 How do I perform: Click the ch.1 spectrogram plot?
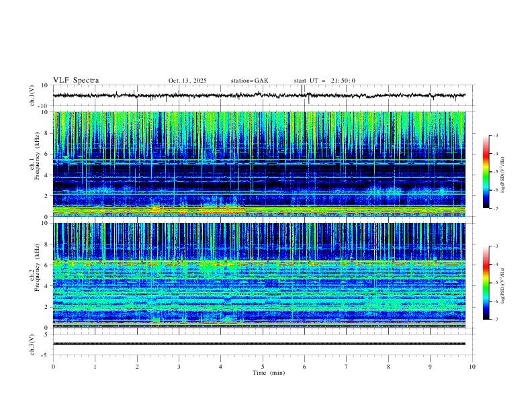click(x=259, y=164)
